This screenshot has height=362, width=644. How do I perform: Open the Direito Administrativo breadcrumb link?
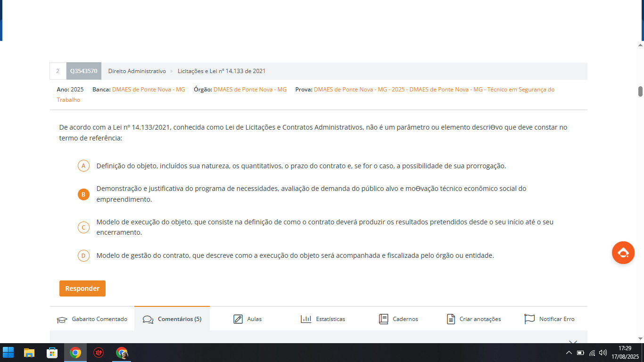[x=137, y=71]
